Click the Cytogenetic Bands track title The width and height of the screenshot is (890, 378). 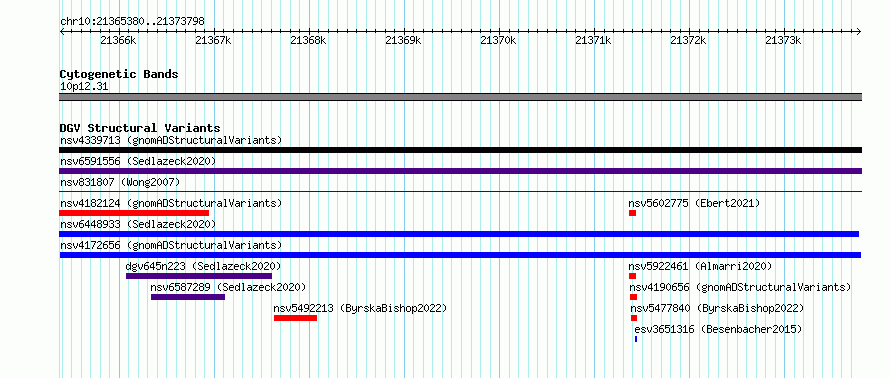(119, 74)
